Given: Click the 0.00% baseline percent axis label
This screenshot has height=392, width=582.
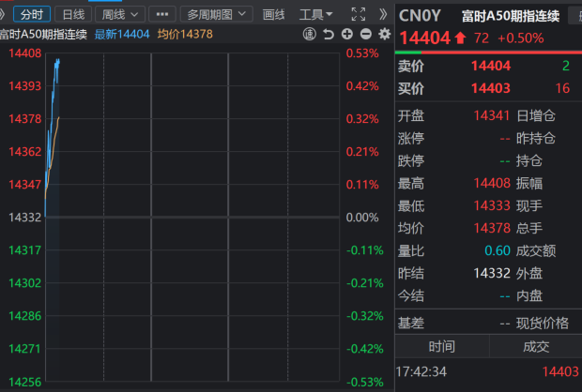Looking at the screenshot, I should [362, 218].
